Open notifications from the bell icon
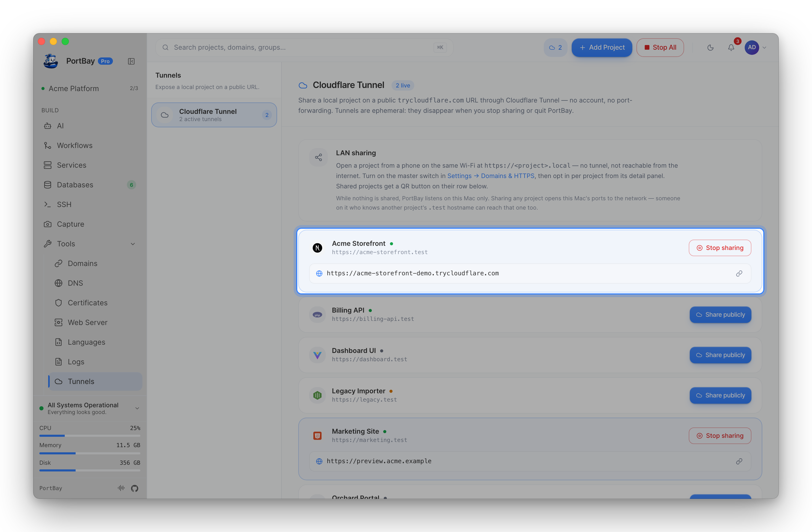 coord(731,47)
